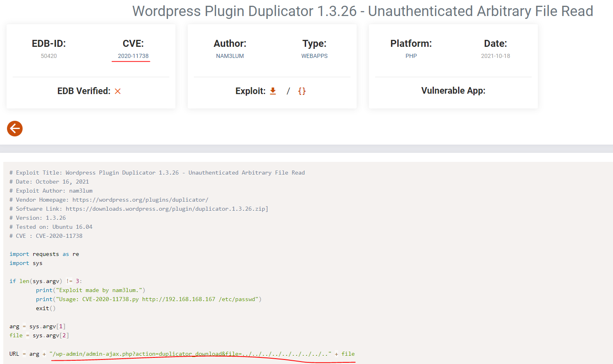
Task: Click '# CVE : CVE-2020-11738' comment line
Action: 46,236
